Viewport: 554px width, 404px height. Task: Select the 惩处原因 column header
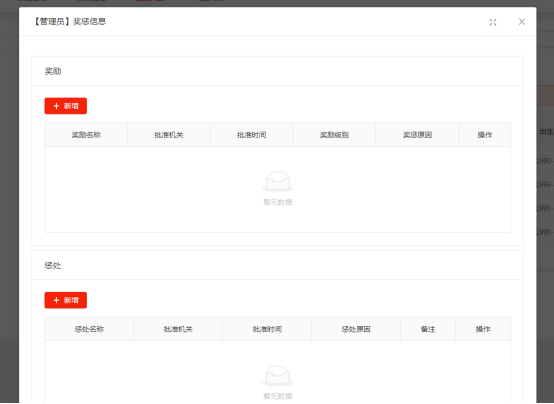point(356,329)
